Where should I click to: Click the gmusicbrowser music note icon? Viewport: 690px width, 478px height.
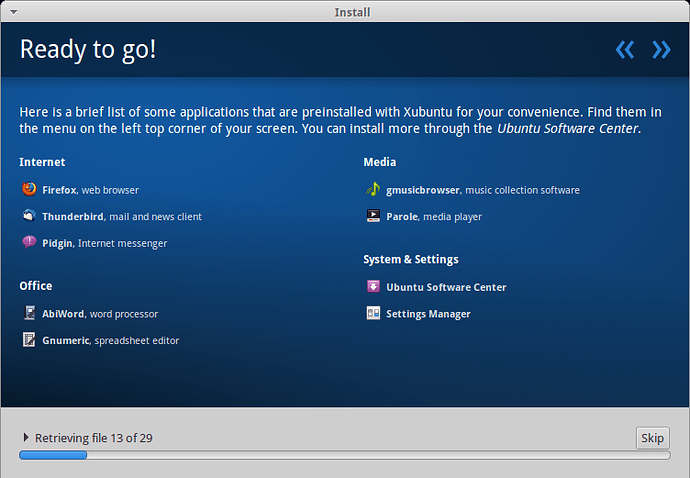pos(373,189)
